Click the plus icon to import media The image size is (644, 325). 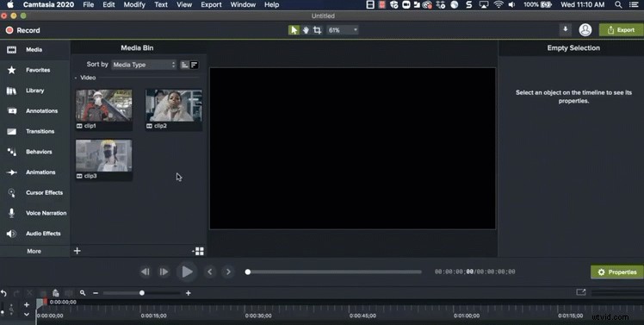77,251
